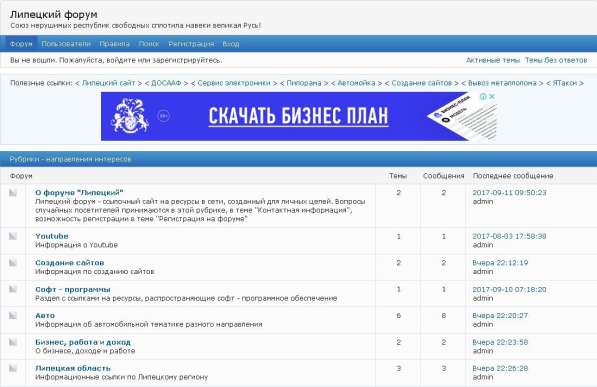
Task: Open the О форуме "Липецкий" forum
Action: tap(79, 192)
